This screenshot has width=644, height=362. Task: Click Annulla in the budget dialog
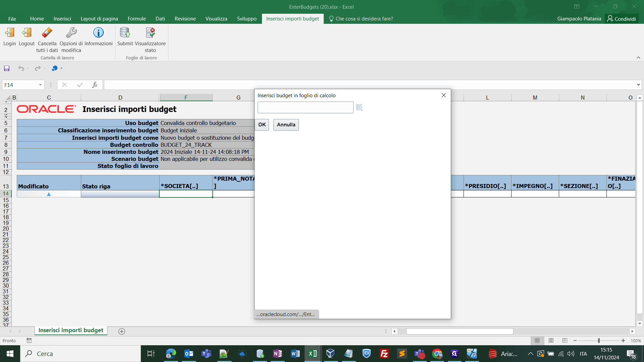286,125
